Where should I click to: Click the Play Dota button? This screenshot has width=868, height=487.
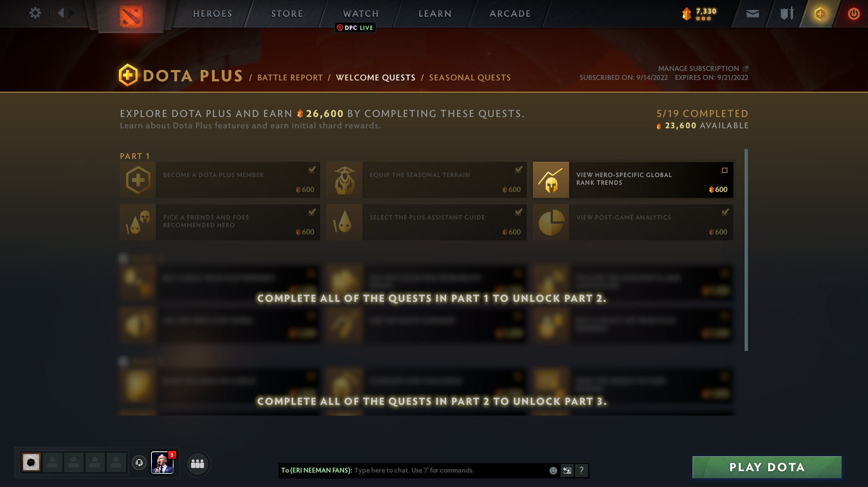point(767,467)
